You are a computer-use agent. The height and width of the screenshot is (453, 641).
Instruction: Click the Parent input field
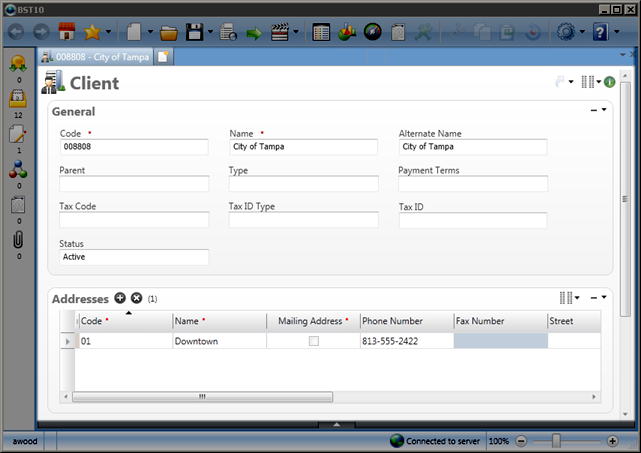click(x=134, y=184)
